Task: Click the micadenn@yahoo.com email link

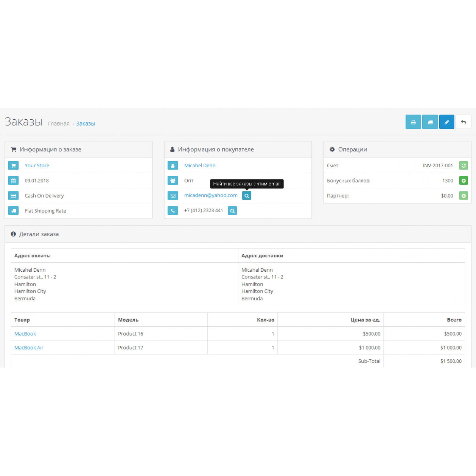Action: click(211, 195)
